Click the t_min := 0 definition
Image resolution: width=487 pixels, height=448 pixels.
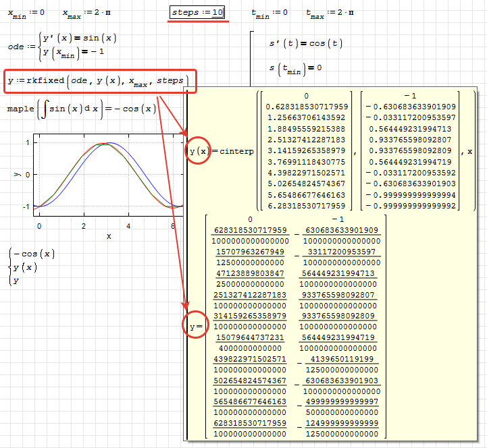[x=269, y=13]
